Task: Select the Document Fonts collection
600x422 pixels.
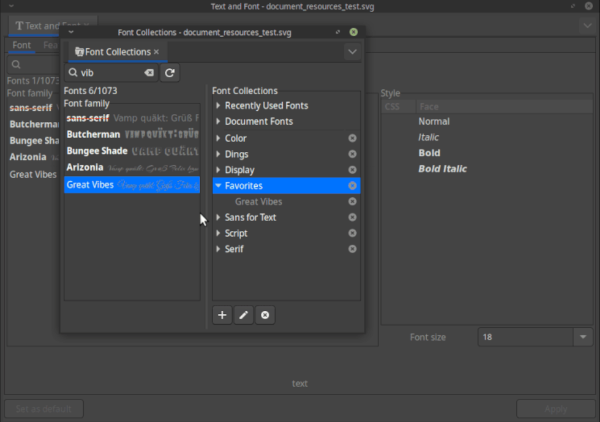Action: 258,122
